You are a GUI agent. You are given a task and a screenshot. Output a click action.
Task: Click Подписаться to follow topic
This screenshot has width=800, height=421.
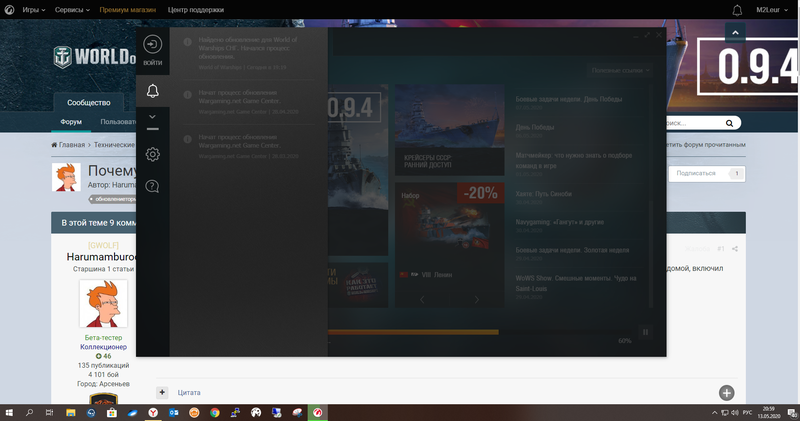pos(696,174)
